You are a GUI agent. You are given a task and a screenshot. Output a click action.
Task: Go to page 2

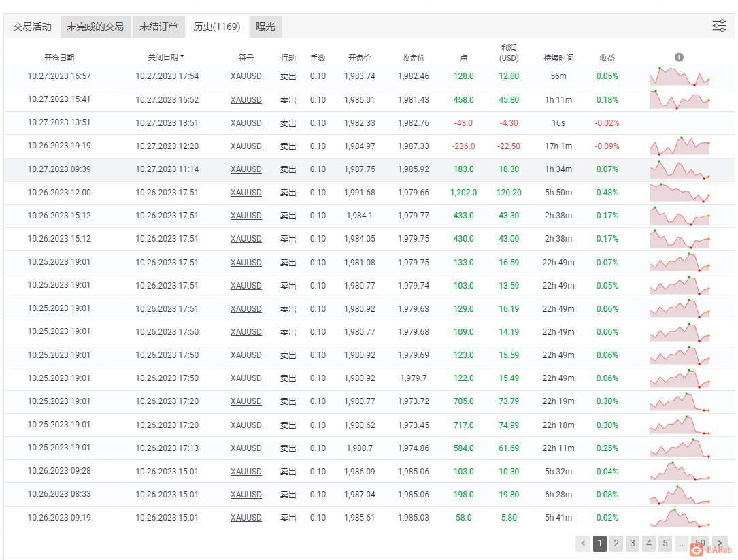(x=616, y=543)
